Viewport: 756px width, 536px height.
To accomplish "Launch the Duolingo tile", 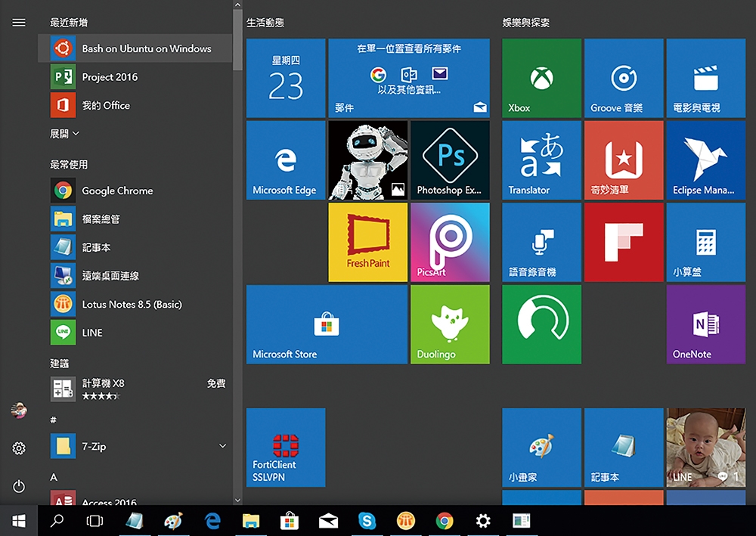I will 450,324.
